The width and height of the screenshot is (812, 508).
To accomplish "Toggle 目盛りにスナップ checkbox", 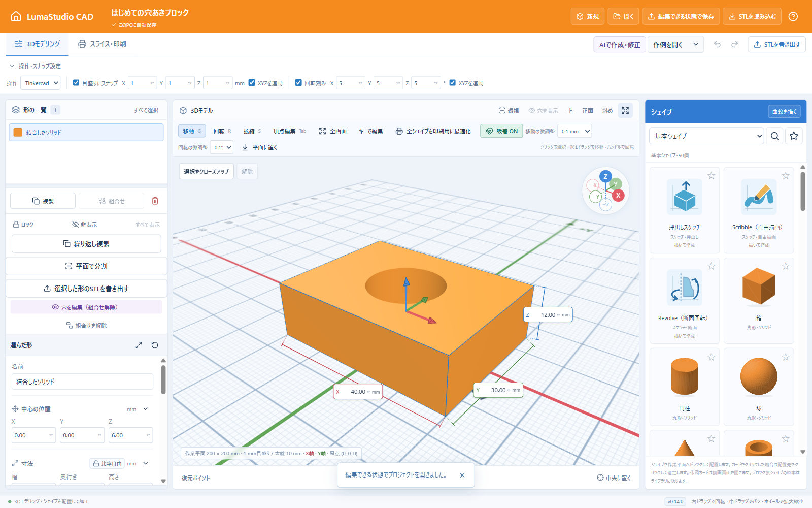I will coord(76,82).
